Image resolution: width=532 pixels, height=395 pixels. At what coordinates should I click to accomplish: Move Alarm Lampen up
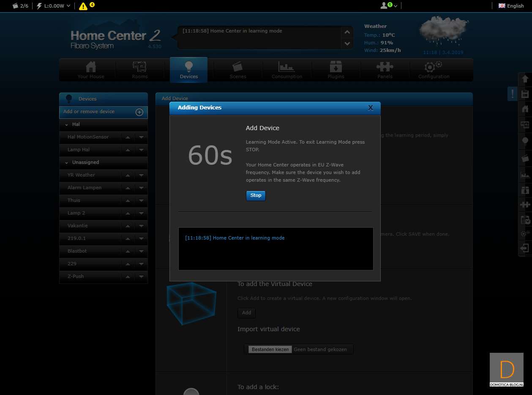[128, 188]
